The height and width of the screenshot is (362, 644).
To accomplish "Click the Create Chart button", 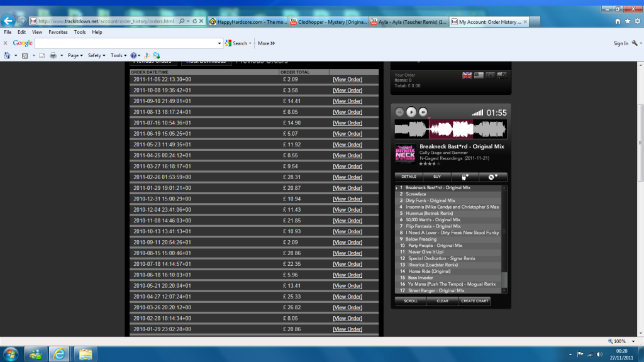I will [x=474, y=301].
